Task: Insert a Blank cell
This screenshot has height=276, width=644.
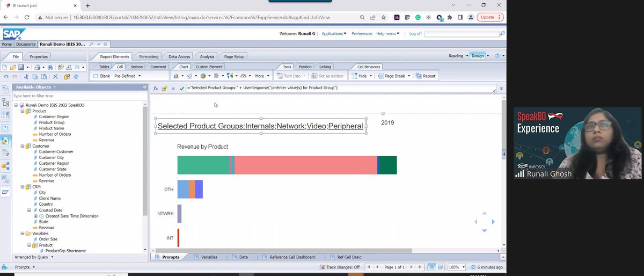Action: click(x=101, y=76)
